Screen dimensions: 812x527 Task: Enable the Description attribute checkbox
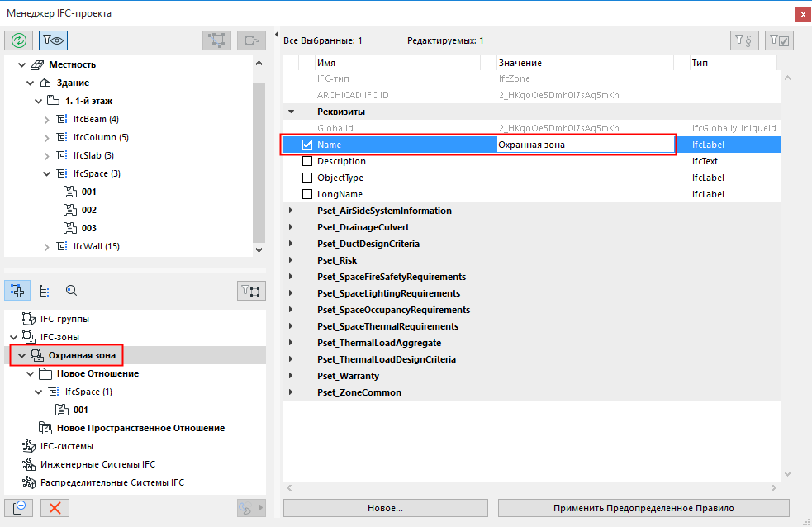307,160
